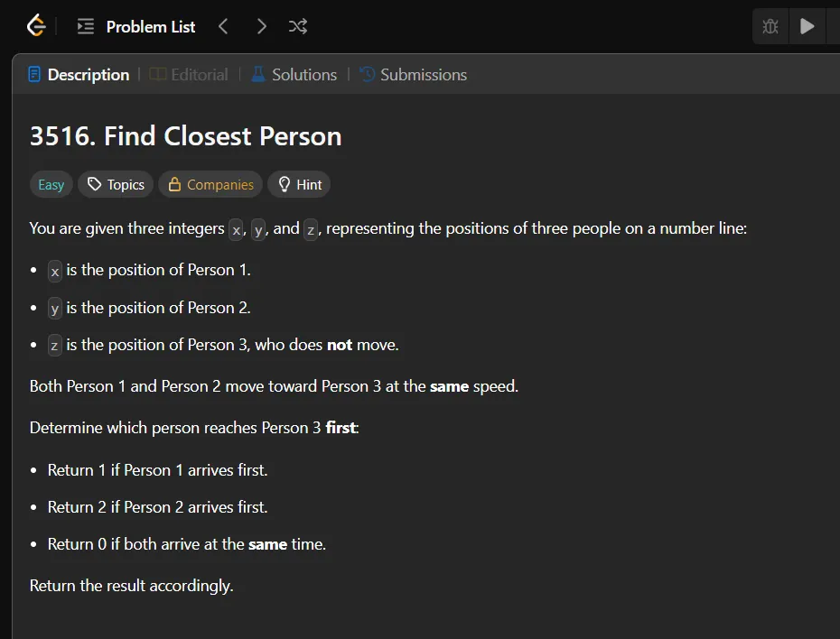The image size is (840, 639).
Task: Open the Editorial tab
Action: click(x=189, y=75)
